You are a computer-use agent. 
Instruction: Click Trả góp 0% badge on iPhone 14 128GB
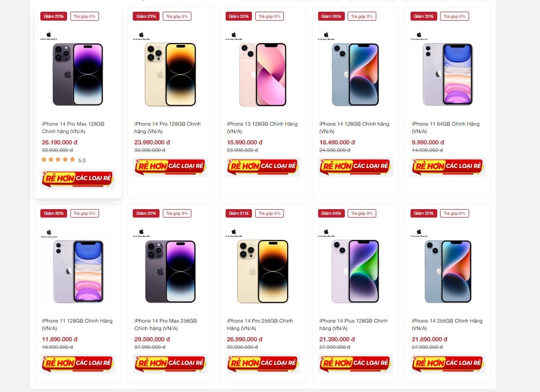362,16
